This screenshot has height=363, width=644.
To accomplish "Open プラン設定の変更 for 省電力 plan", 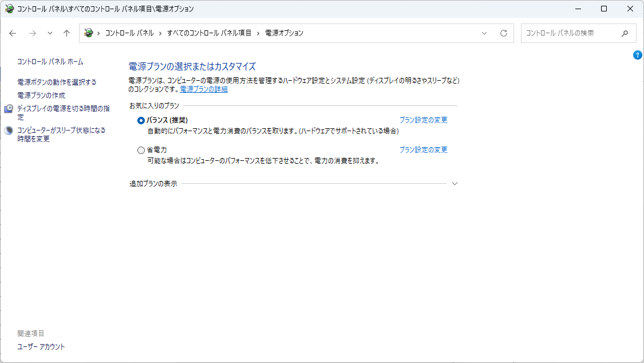I will coord(423,150).
